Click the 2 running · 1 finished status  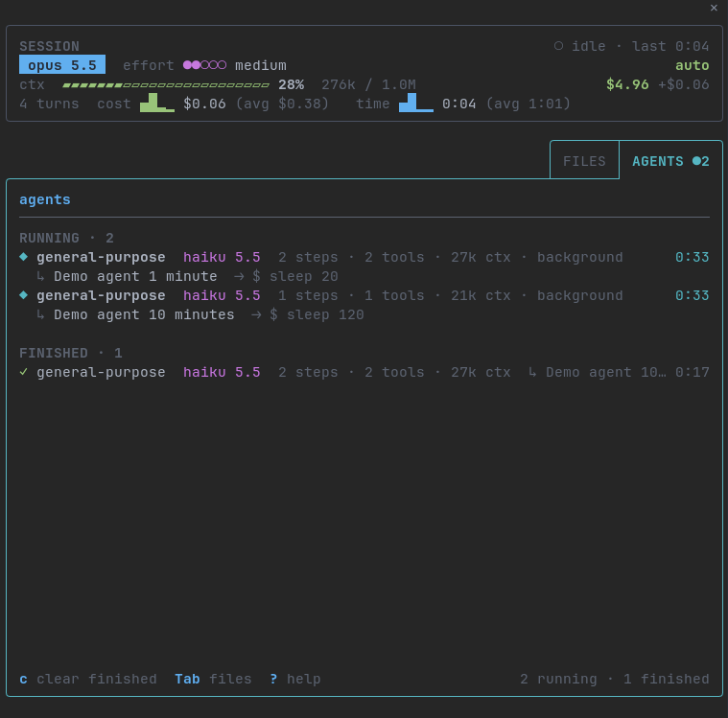coord(614,679)
